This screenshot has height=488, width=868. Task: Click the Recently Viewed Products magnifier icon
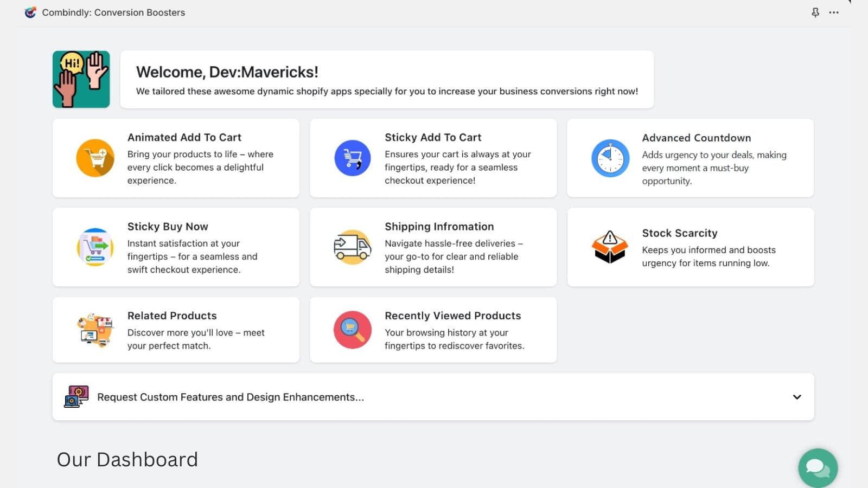pyautogui.click(x=352, y=330)
